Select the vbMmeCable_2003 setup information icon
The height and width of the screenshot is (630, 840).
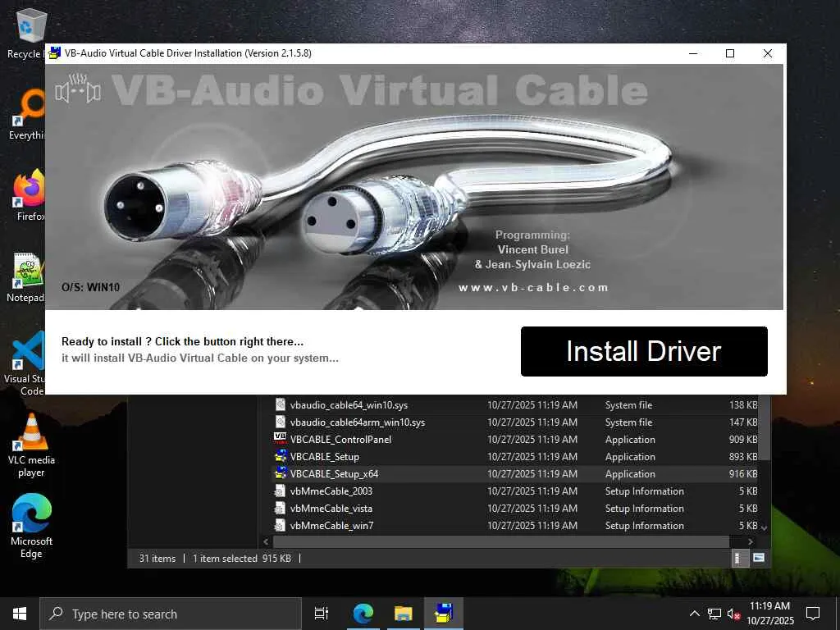[280, 491]
